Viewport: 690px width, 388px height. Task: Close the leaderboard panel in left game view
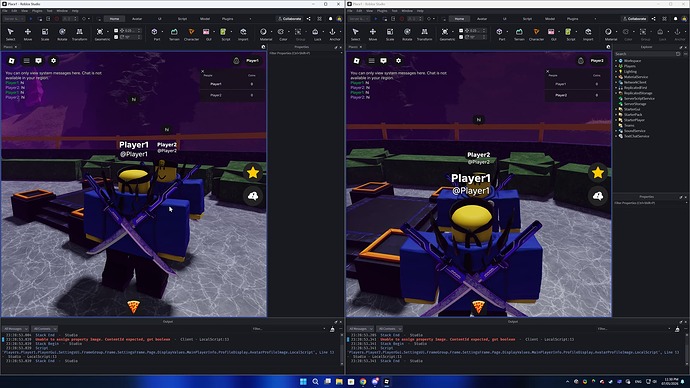click(x=202, y=71)
